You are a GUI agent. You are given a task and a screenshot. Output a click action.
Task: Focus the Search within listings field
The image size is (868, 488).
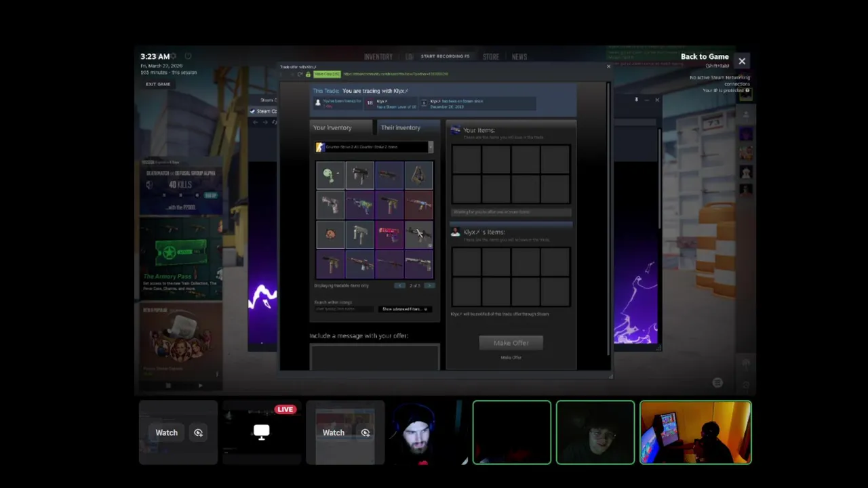pyautogui.click(x=344, y=309)
